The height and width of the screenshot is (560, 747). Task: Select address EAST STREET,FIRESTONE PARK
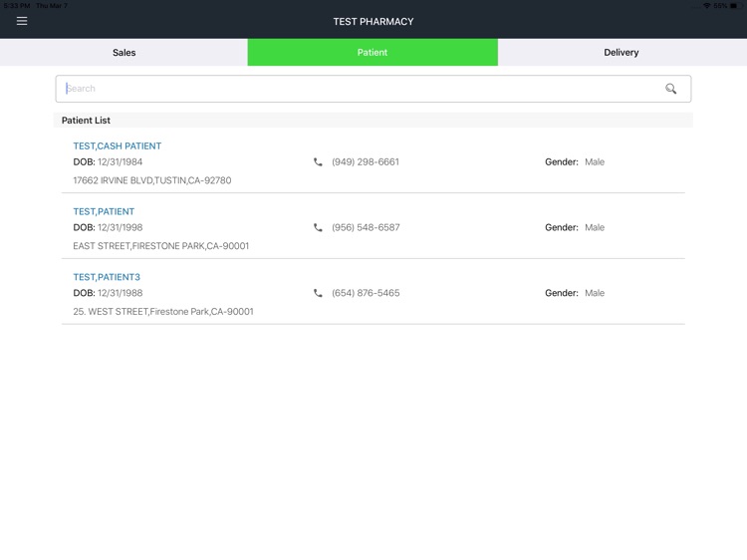(160, 246)
